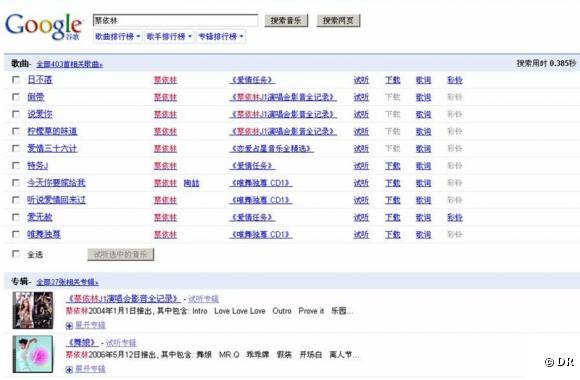Click 下载 for song 特务J
Viewport: 580px width, 380px height.
coord(392,166)
